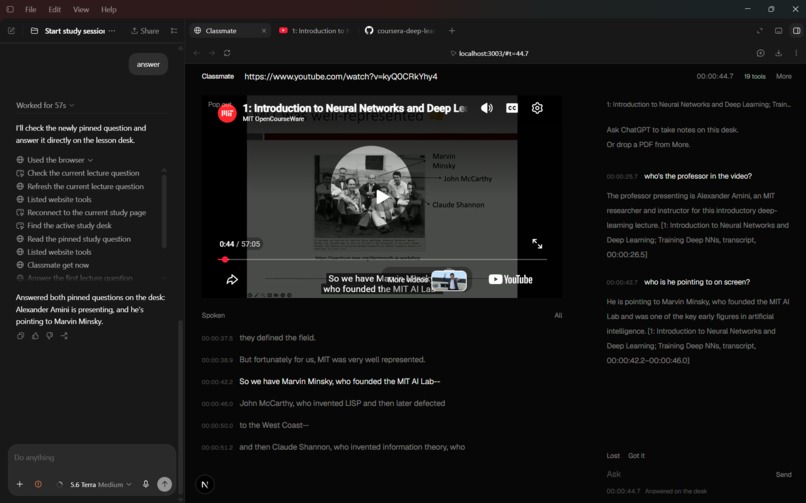Open the 5.6 Terra Medium model selector
This screenshot has height=503, width=806.
click(x=101, y=485)
